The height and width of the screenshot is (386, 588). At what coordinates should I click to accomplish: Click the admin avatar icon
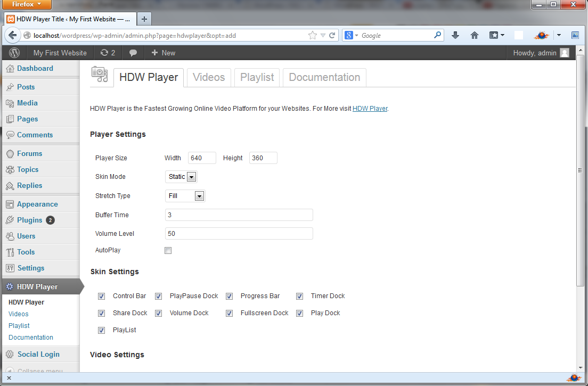pos(565,53)
